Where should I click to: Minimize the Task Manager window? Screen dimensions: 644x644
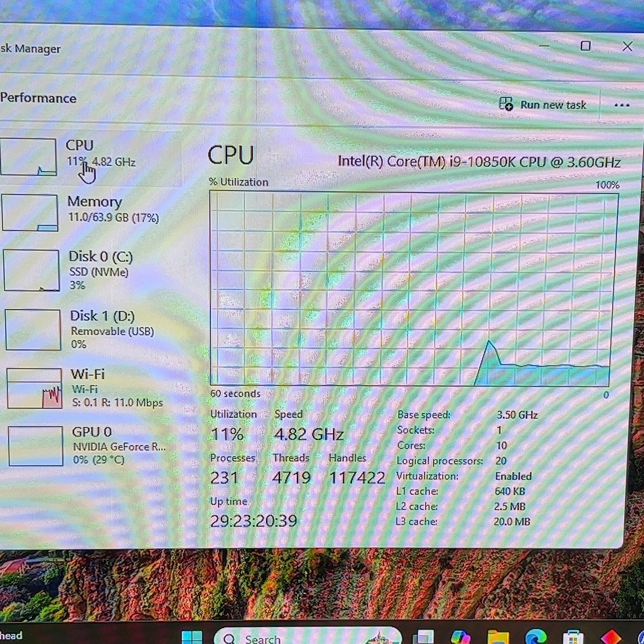pos(544,46)
